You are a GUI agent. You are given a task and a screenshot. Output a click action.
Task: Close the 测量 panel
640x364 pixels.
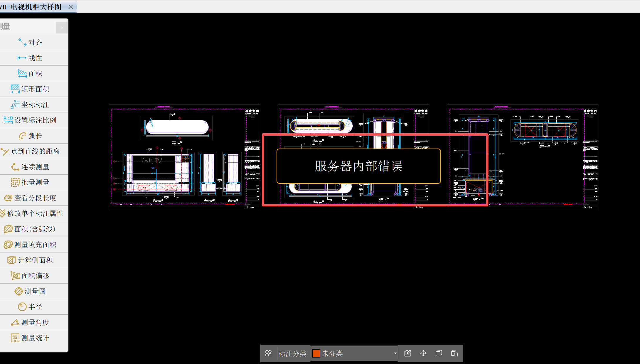pyautogui.click(x=62, y=28)
